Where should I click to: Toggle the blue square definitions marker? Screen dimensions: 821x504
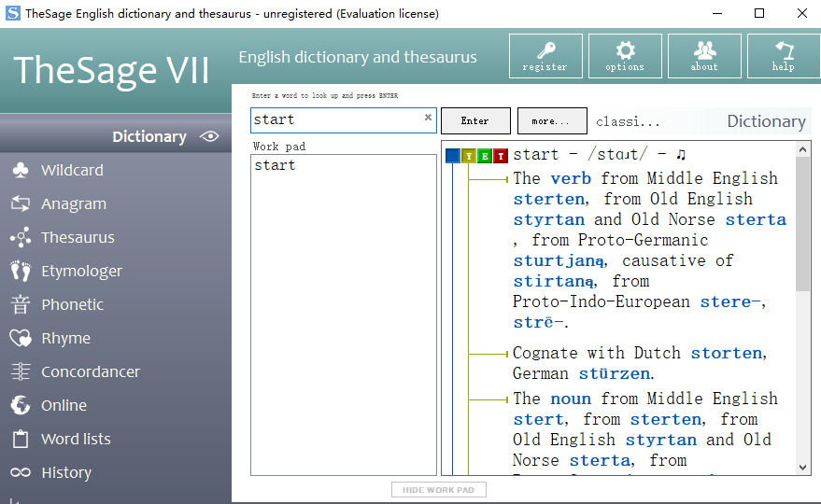point(452,156)
